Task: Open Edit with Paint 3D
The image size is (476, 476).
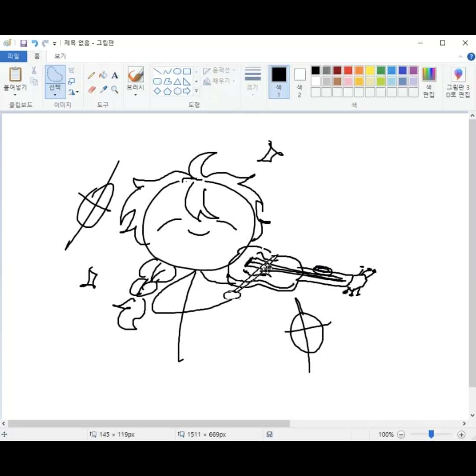Action: tap(458, 82)
